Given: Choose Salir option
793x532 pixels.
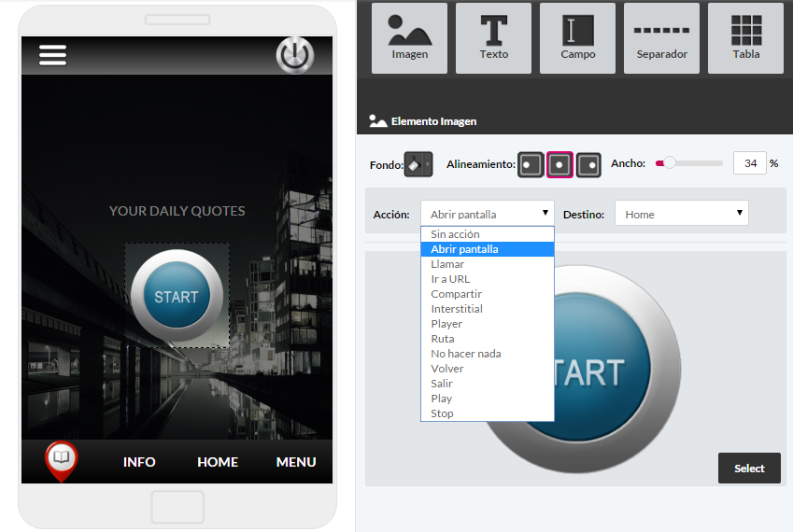Looking at the screenshot, I should pos(488,384).
